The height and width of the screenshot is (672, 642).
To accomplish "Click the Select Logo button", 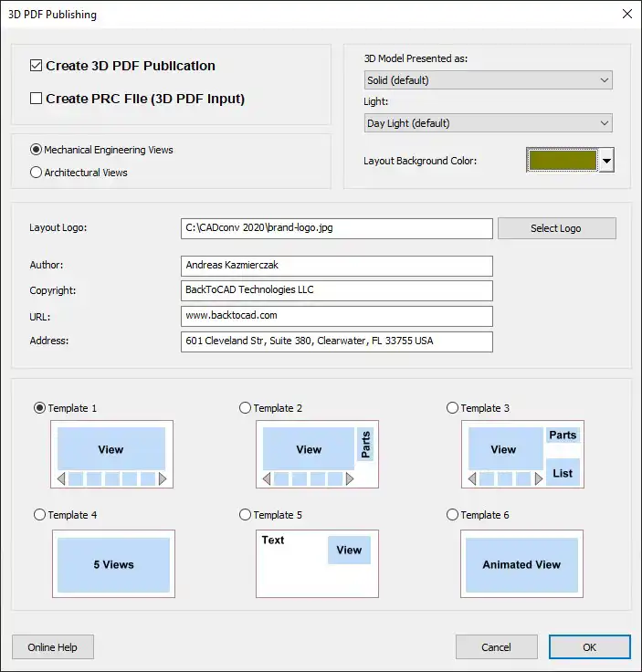I will point(557,228).
